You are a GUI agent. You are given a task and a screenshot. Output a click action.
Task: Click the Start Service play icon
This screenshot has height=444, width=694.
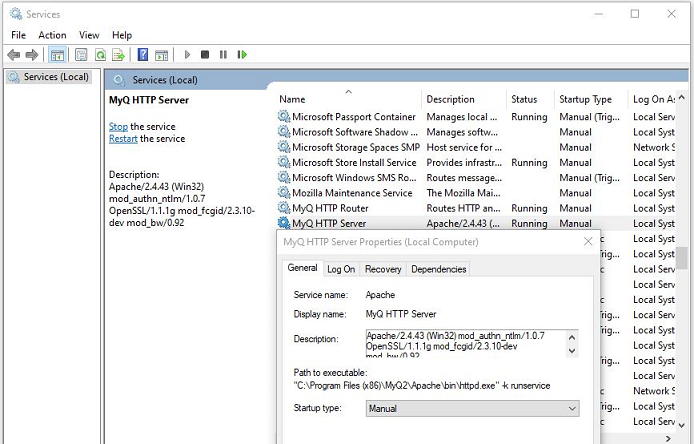tap(187, 55)
